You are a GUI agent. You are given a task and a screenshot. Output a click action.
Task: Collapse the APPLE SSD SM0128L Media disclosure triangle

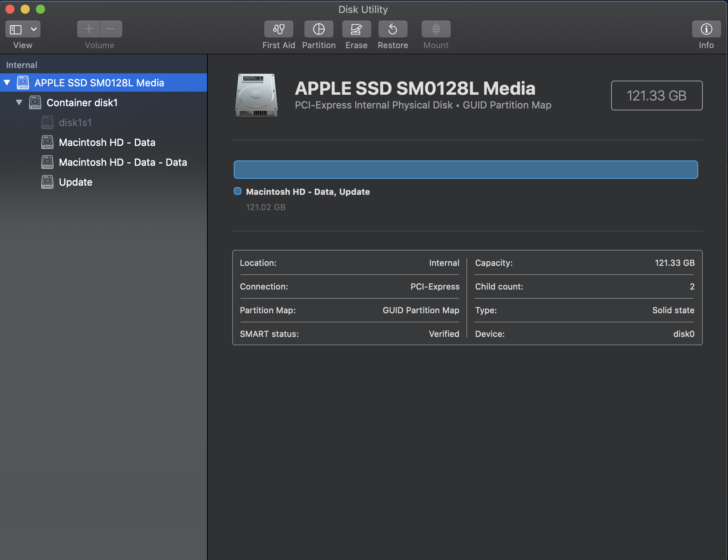click(x=6, y=83)
